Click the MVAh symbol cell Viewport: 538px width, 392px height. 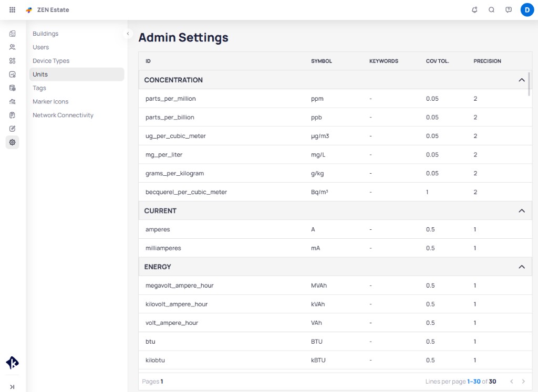pyautogui.click(x=319, y=285)
